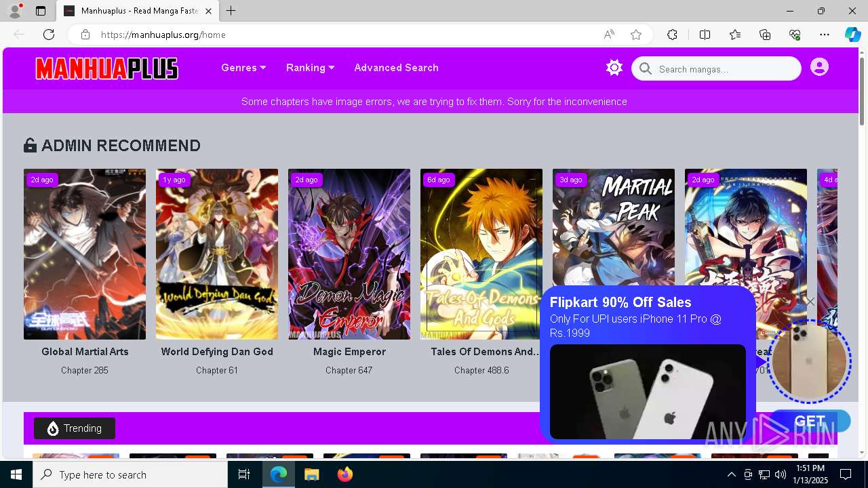Add this page to favorites star icon

636,35
